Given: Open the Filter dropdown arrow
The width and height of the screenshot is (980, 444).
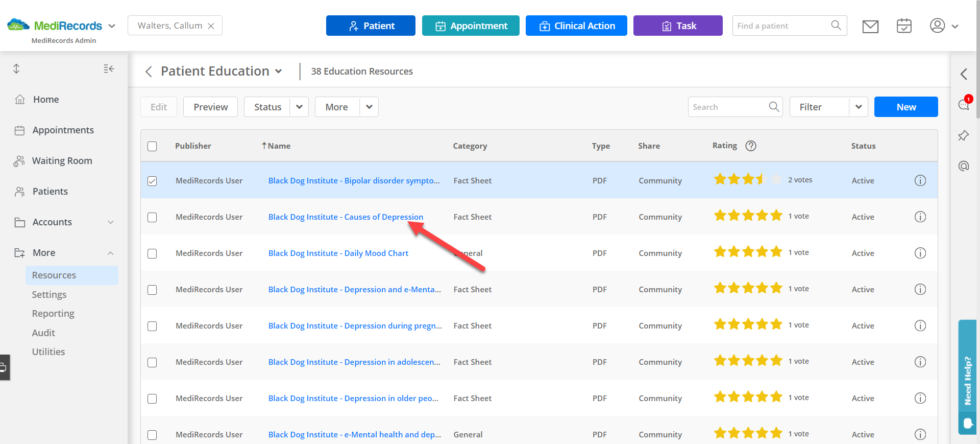Looking at the screenshot, I should coord(859,107).
